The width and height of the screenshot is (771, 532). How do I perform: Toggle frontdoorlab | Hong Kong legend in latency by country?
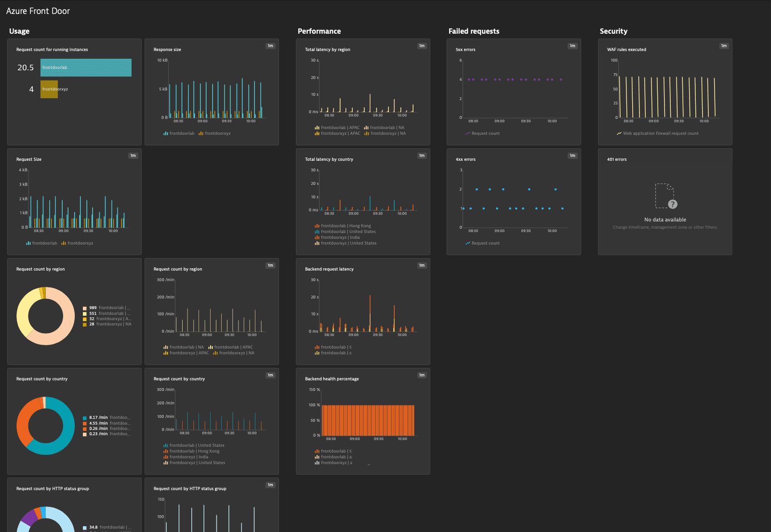coord(343,226)
